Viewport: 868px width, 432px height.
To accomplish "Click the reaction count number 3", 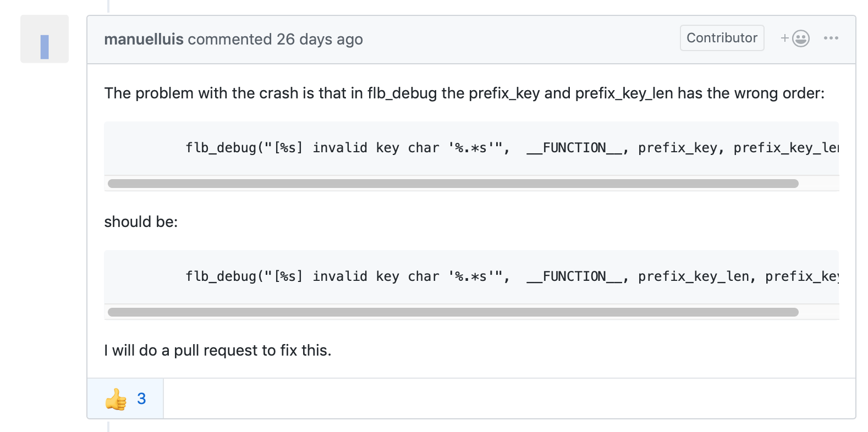I will [x=141, y=398].
